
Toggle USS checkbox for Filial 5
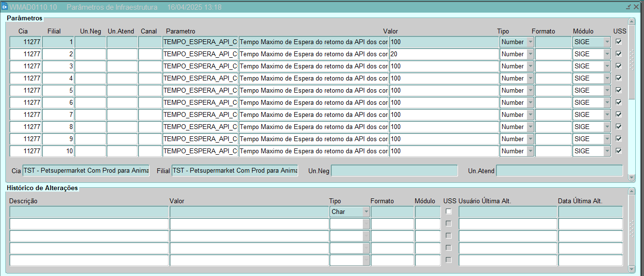pyautogui.click(x=618, y=90)
